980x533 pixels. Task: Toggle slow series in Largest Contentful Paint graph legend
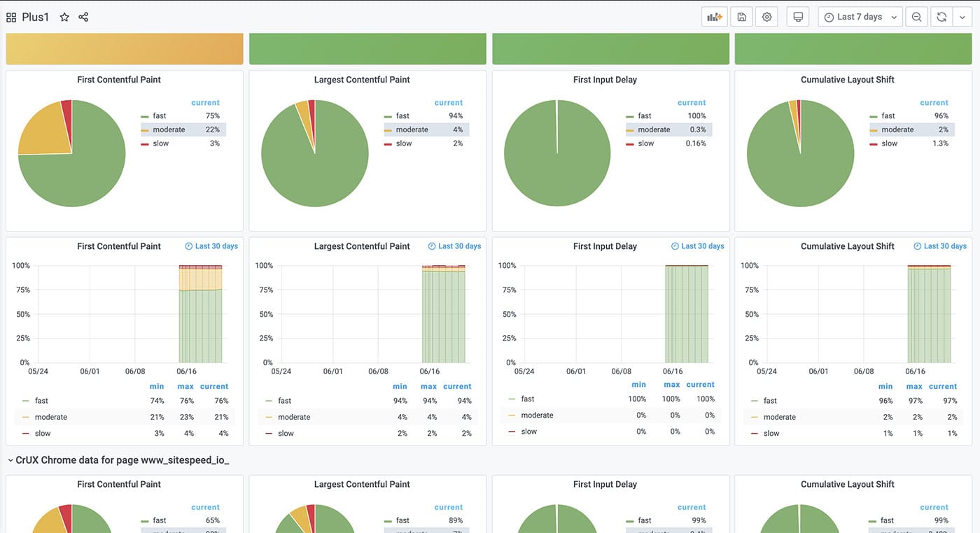point(286,433)
